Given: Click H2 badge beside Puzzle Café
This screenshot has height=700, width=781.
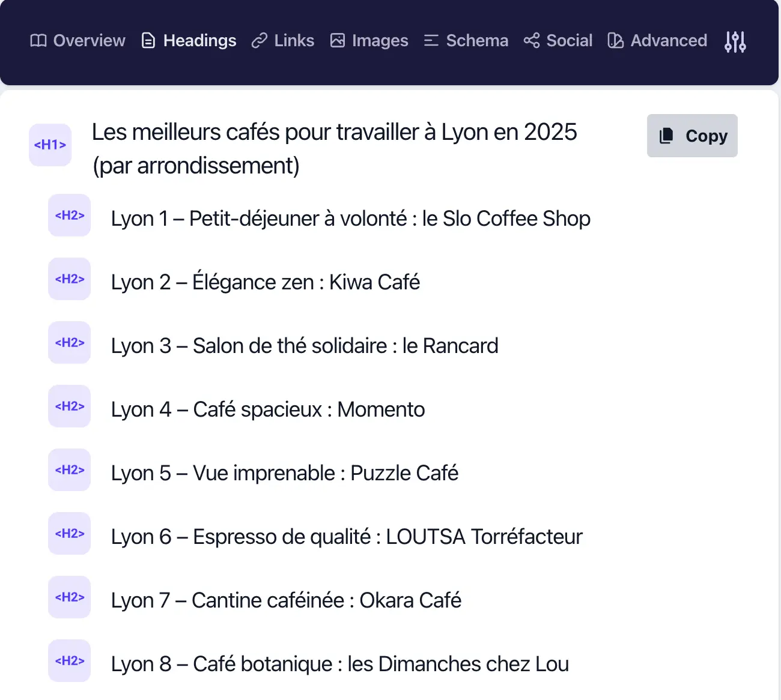Looking at the screenshot, I should click(69, 470).
